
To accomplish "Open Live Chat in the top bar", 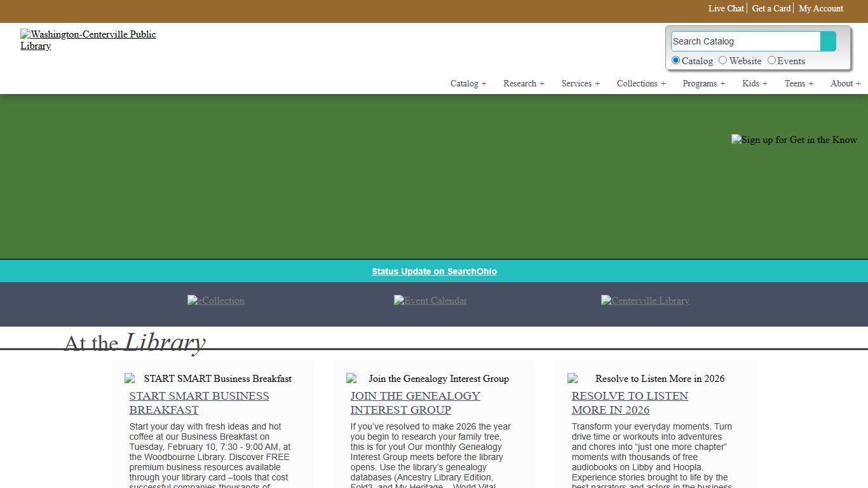I will coord(726,8).
